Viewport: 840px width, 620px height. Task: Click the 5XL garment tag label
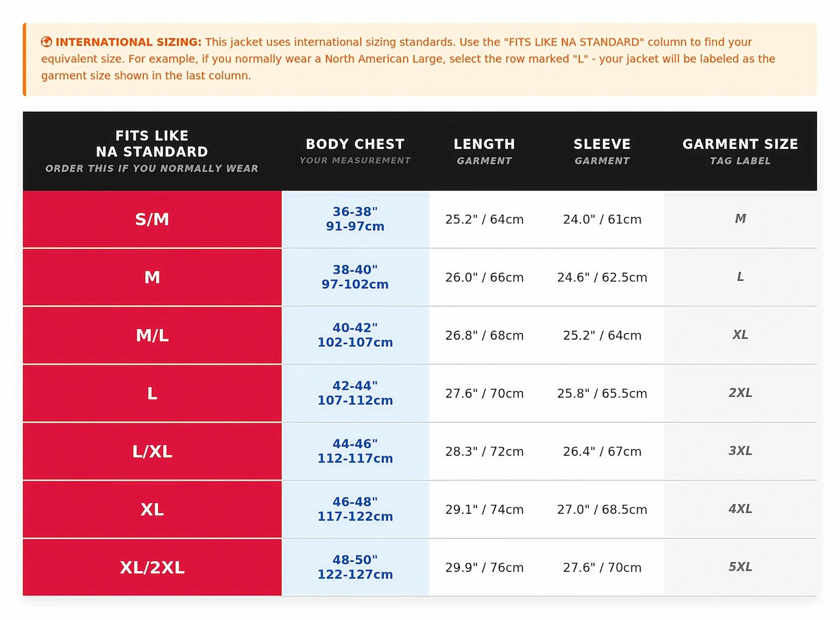click(740, 567)
